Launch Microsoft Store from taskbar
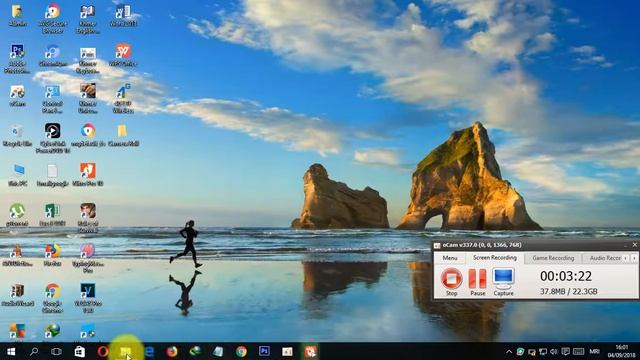 [80, 351]
